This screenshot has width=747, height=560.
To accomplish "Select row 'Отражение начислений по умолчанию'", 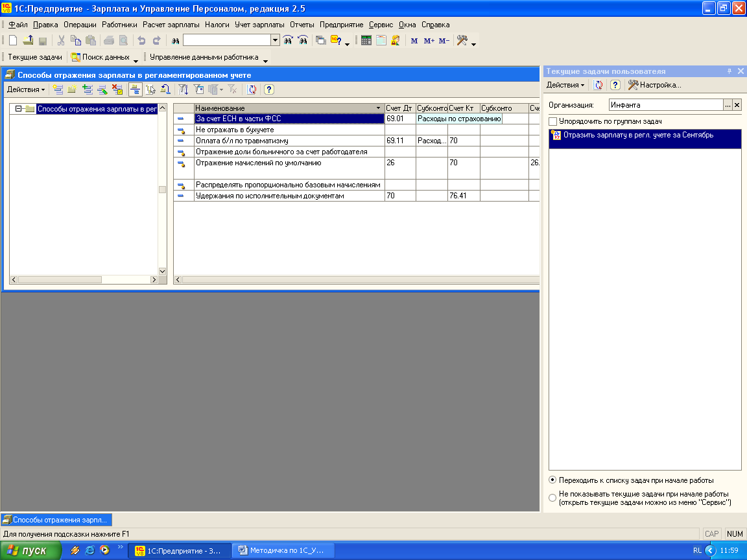I will [289, 168].
